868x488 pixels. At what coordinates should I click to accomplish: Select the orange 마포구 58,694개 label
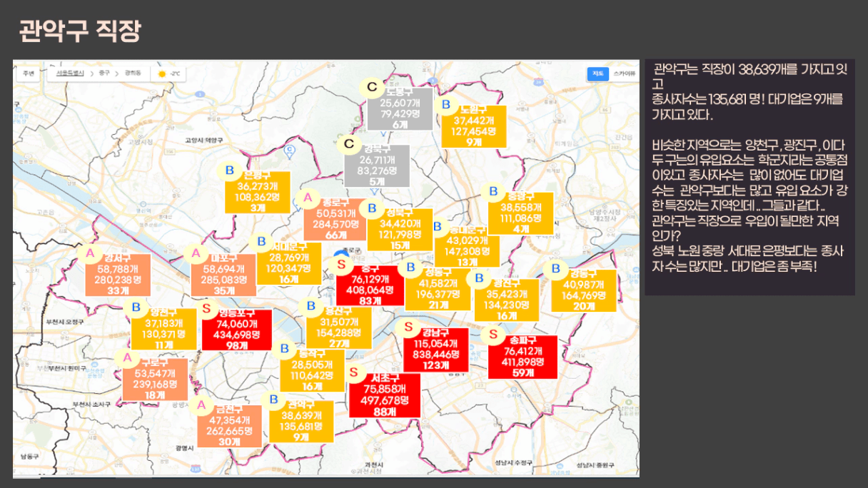point(224,275)
